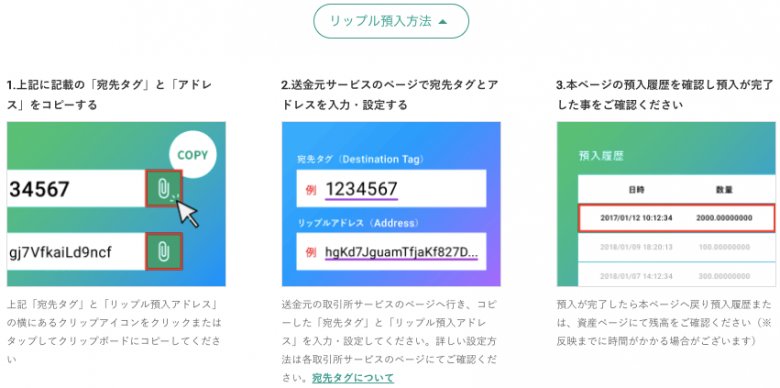Select the hgKd7JguamTfjaKf827D address example field
The image size is (780, 388).
pos(391,252)
